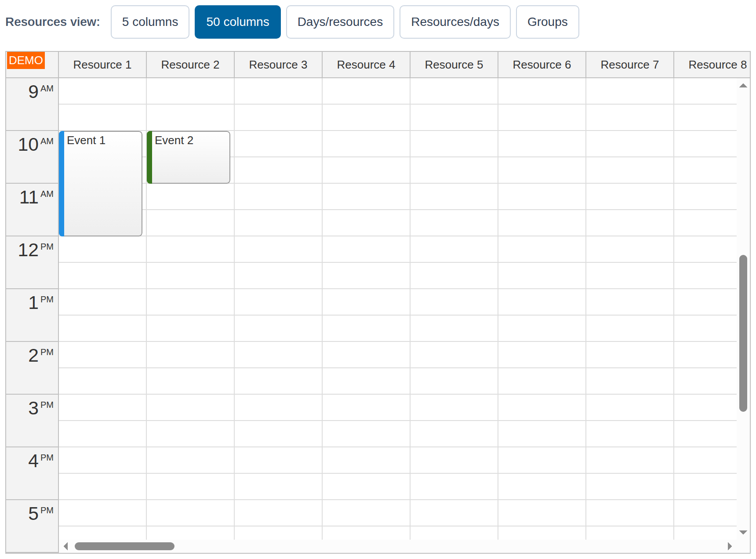Click the Resources view label
This screenshot has width=756, height=559.
click(x=53, y=22)
